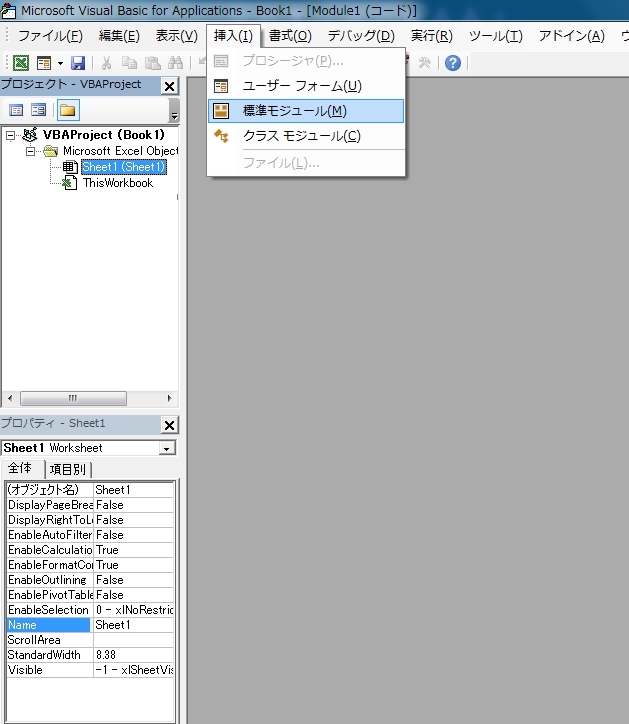
Task: Close the プロパティ - Sheet1 panel
Action: pyautogui.click(x=169, y=425)
